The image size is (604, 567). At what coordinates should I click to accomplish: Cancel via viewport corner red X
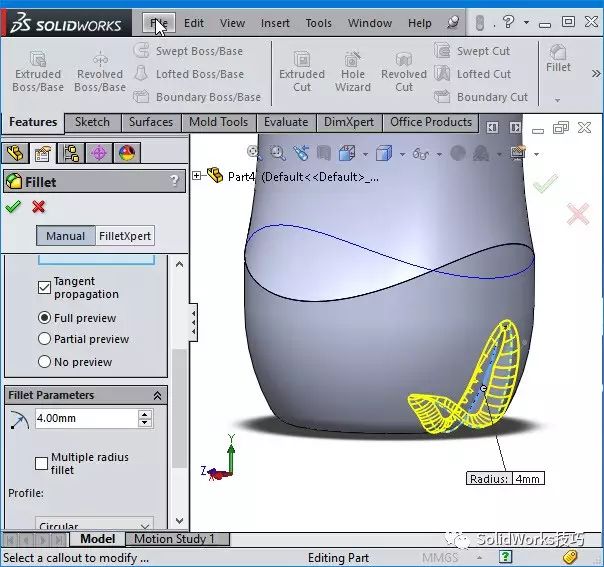click(578, 214)
